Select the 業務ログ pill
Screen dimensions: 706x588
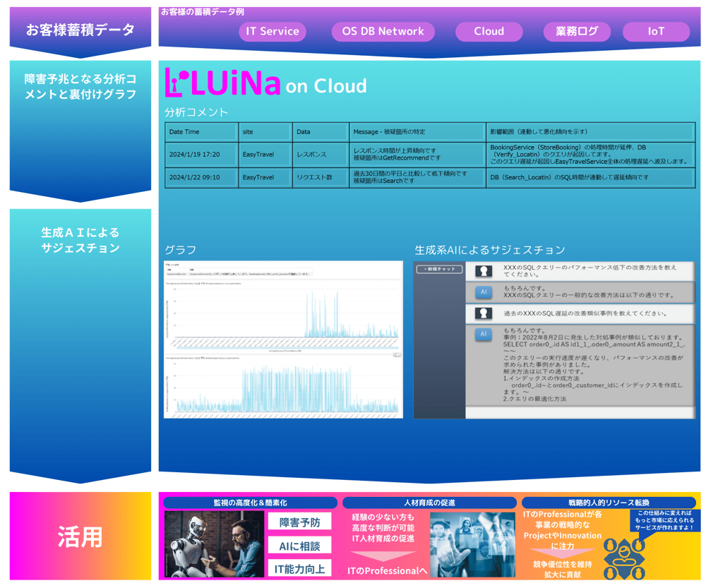tap(577, 32)
